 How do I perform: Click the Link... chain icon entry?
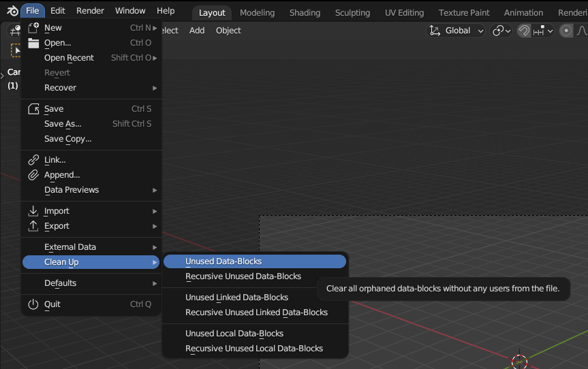click(55, 160)
